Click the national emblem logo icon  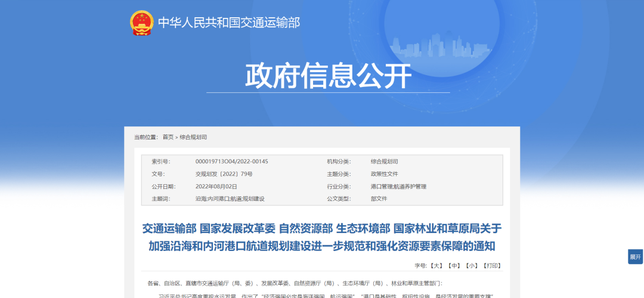(x=142, y=23)
